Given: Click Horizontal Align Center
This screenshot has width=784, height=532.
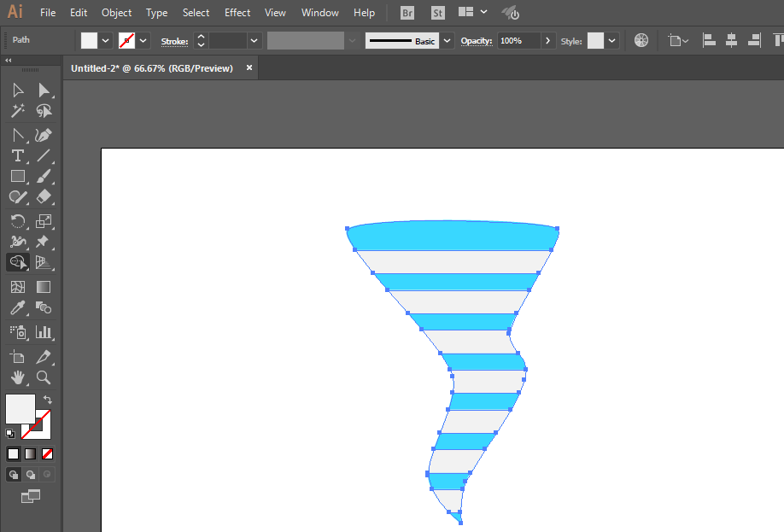Looking at the screenshot, I should (732, 40).
